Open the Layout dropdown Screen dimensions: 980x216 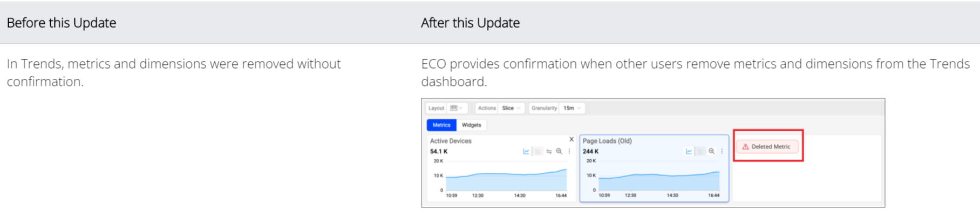457,108
